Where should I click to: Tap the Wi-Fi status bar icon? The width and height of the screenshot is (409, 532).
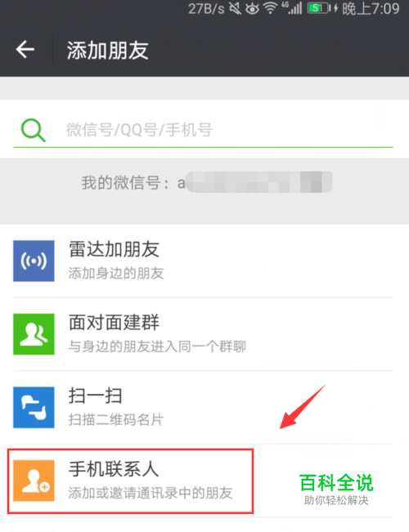click(x=271, y=8)
